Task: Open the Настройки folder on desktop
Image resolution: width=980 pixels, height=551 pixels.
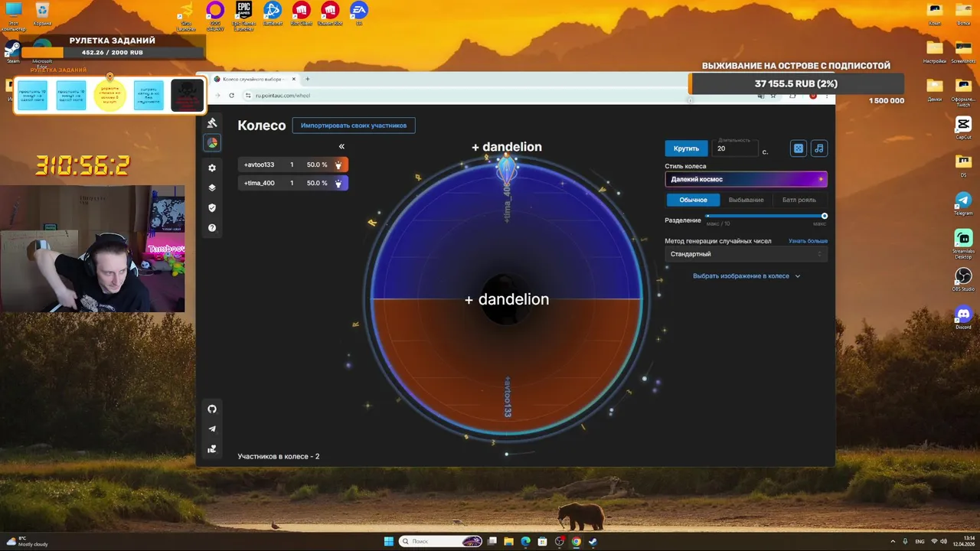Action: click(935, 51)
